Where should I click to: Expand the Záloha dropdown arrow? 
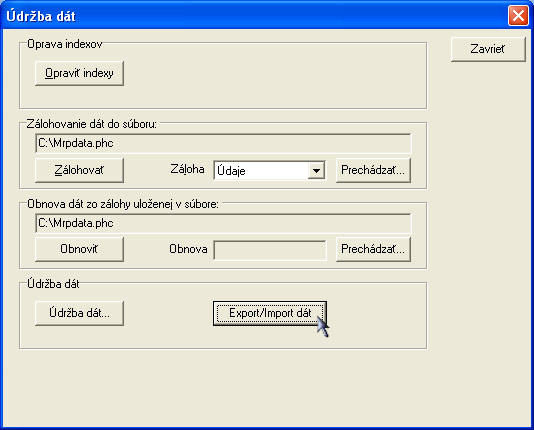click(316, 171)
